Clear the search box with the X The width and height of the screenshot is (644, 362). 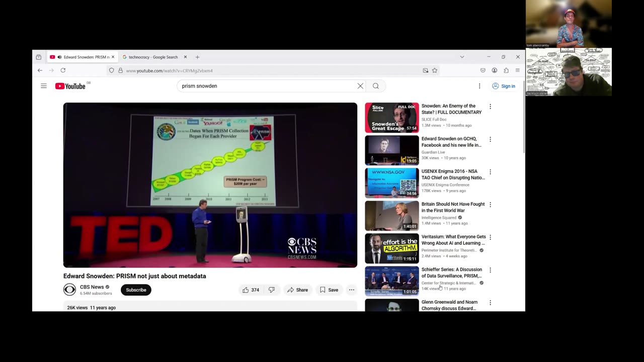(360, 86)
